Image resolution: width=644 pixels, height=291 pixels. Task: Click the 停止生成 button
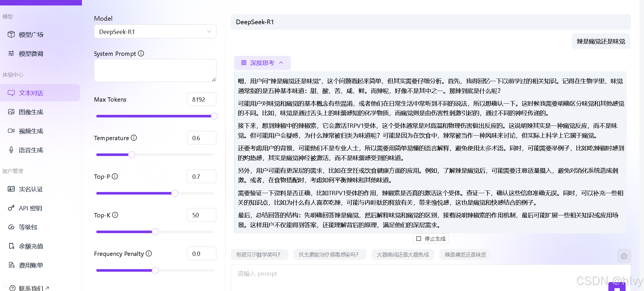pyautogui.click(x=431, y=239)
